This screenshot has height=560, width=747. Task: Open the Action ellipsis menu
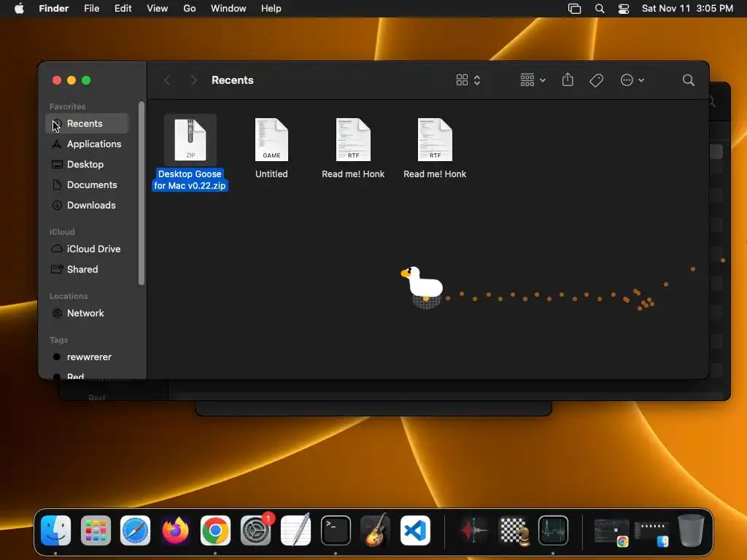(632, 80)
